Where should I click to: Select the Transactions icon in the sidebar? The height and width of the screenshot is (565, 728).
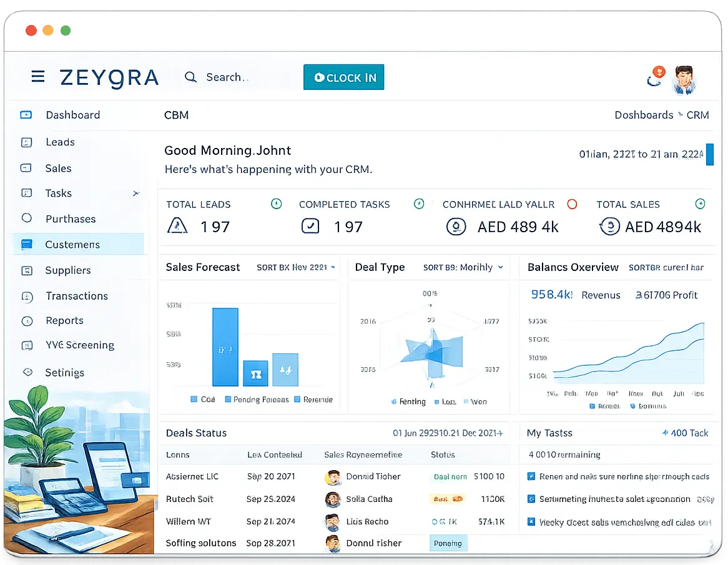(x=26, y=296)
